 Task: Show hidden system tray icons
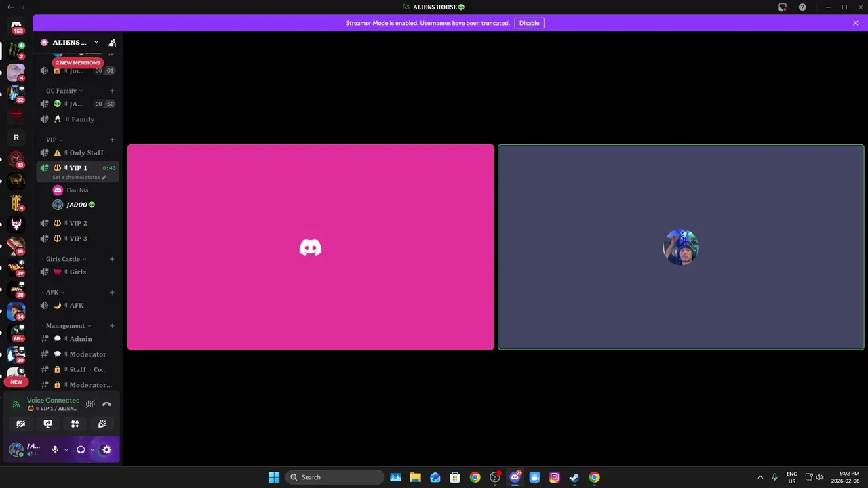click(x=760, y=477)
